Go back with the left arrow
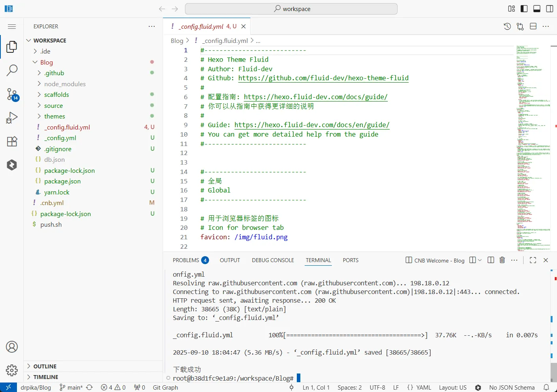The image size is (557, 392). click(162, 9)
